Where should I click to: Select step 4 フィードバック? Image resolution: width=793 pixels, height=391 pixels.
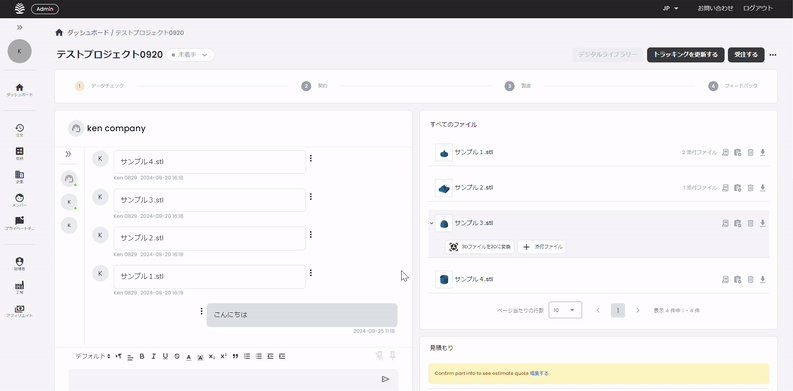[733, 86]
